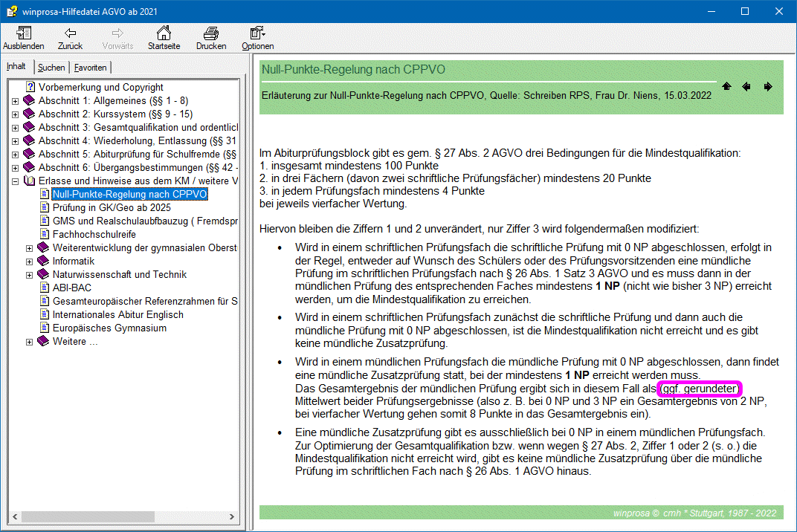
Task: Open Prüfung in GK/Geo ab 2025
Action: [112, 207]
